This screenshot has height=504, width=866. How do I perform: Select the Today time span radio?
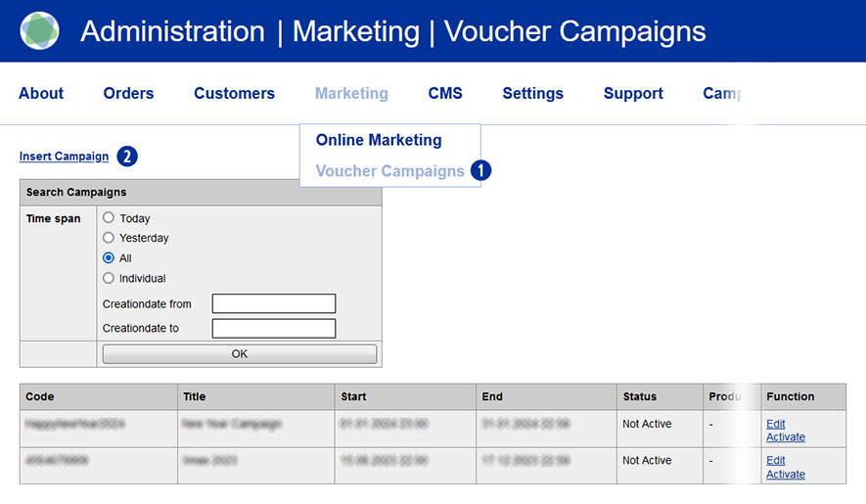click(109, 218)
